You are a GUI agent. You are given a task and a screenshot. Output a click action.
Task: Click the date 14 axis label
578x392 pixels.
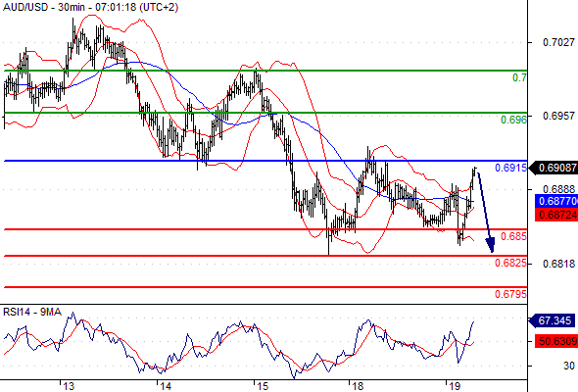pos(166,386)
